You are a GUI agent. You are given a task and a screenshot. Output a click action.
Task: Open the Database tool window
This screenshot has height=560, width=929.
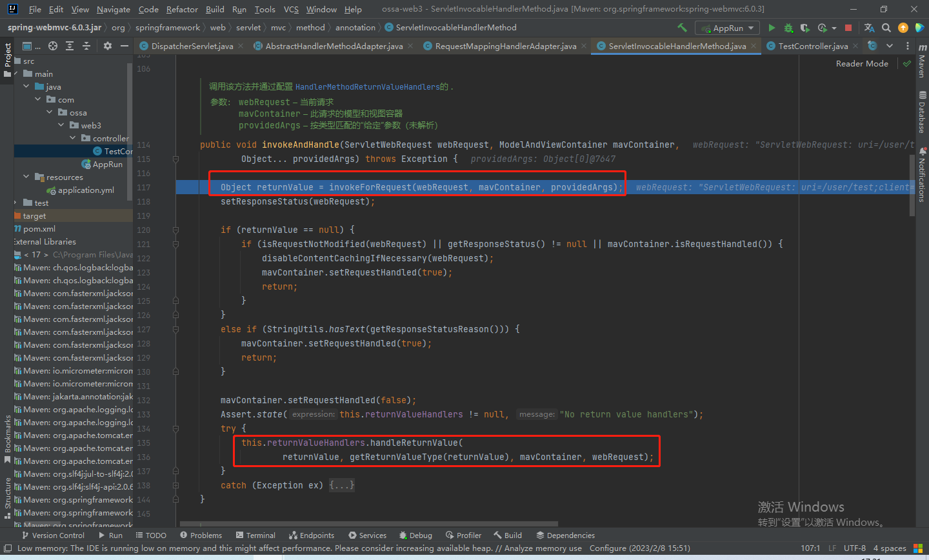pyautogui.click(x=922, y=112)
